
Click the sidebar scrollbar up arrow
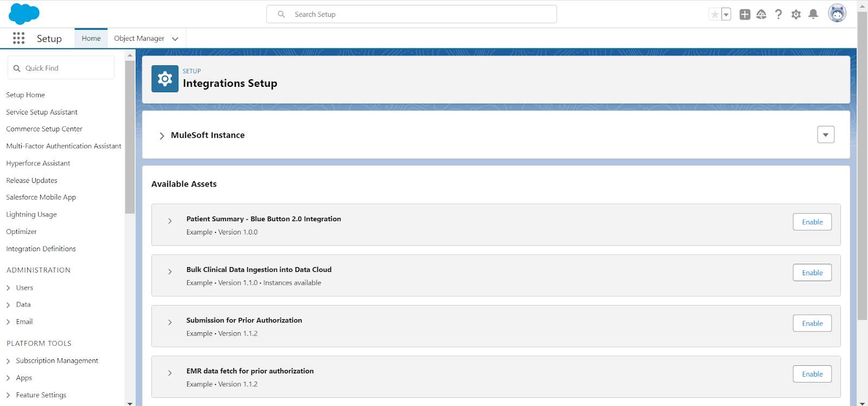point(130,55)
